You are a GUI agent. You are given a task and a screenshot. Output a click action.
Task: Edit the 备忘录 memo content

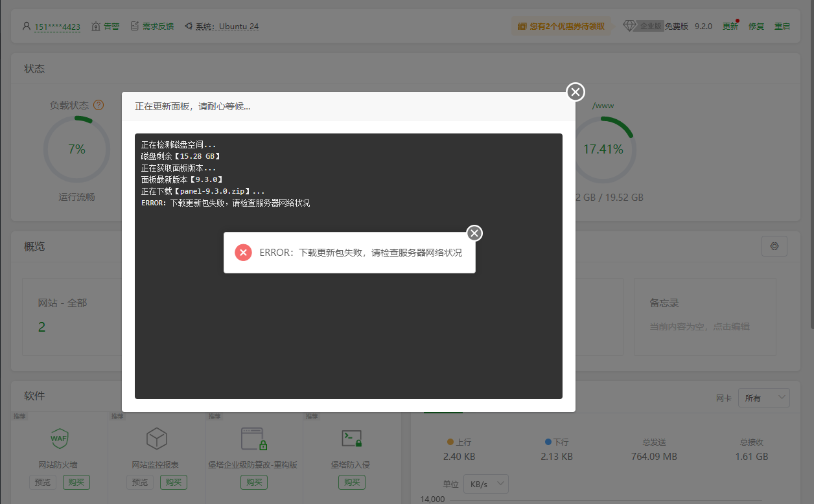pyautogui.click(x=700, y=326)
